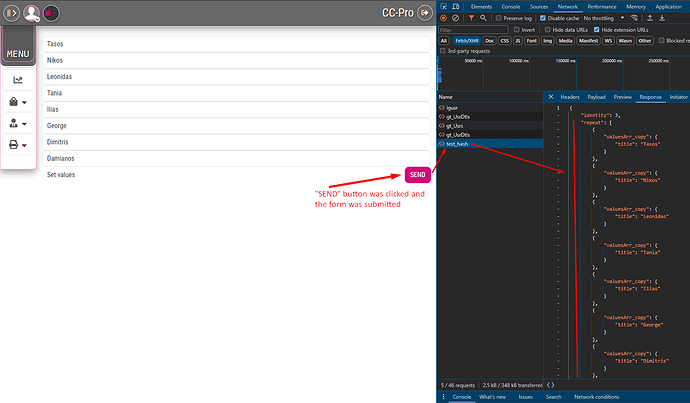Select the Leonidas input field
690x403 pixels.
coord(236,77)
